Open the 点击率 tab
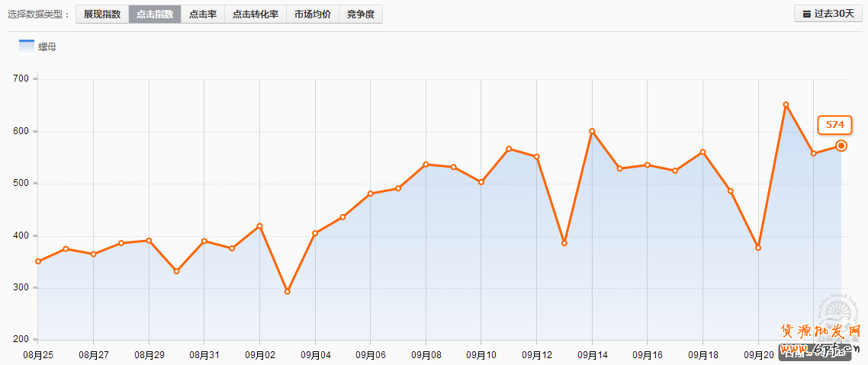868x365 pixels. click(x=203, y=14)
